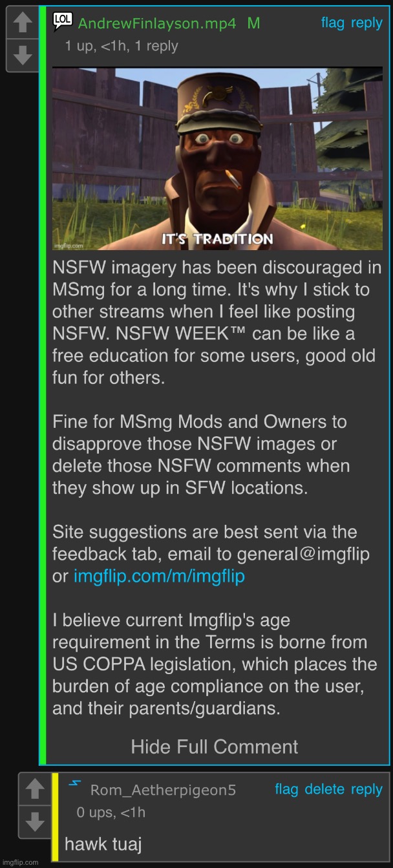Reply to the AndrewFinlayson.mp4 comment
This screenshot has width=393, height=868.
366,23
